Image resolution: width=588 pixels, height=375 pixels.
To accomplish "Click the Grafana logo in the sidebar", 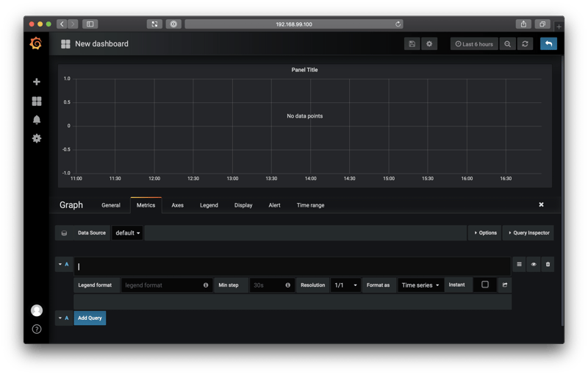I will [x=36, y=44].
